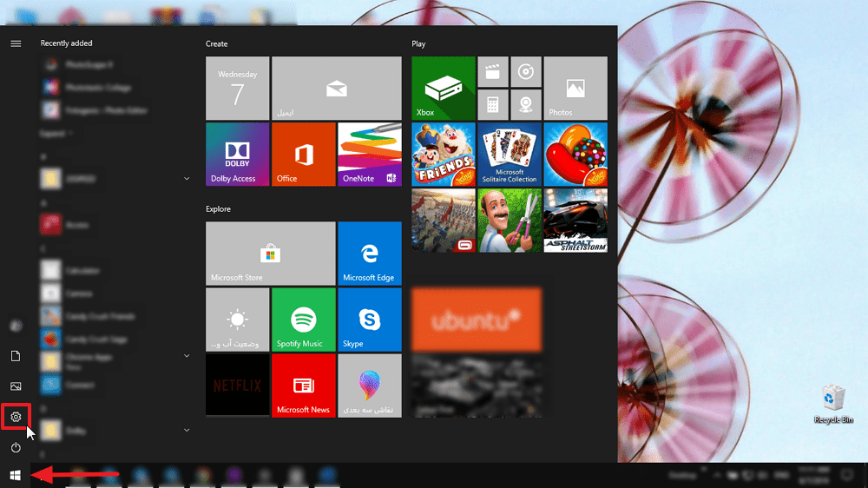Open the weather tile with sun icon
This screenshot has height=488, width=868.
coord(238,320)
